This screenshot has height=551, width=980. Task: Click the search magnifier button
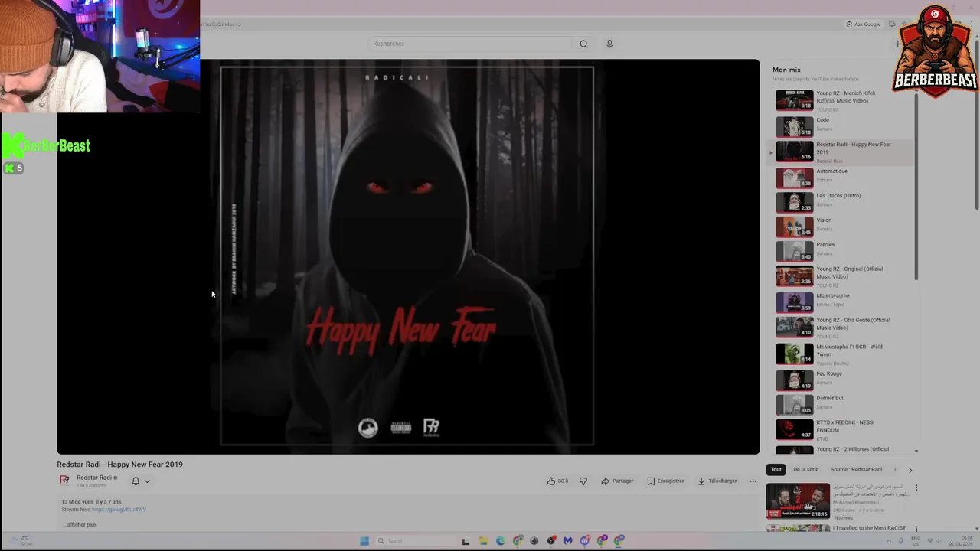pyautogui.click(x=583, y=44)
